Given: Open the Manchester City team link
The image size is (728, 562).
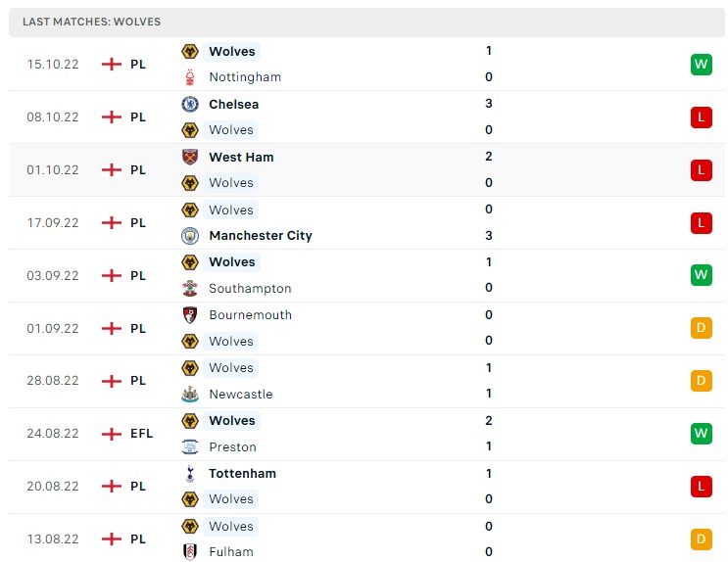Looking at the screenshot, I should pyautogui.click(x=261, y=236).
